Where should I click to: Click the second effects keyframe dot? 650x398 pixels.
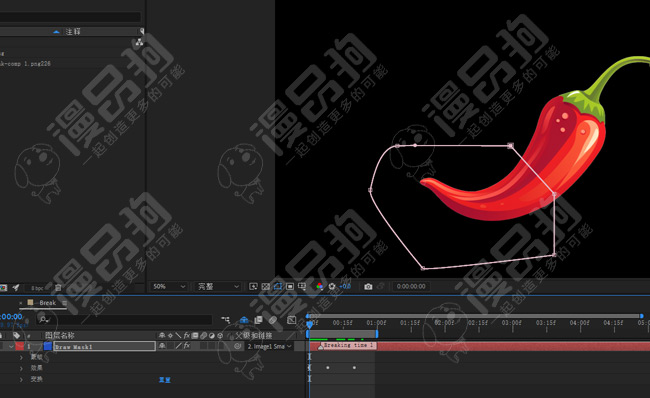[354, 368]
